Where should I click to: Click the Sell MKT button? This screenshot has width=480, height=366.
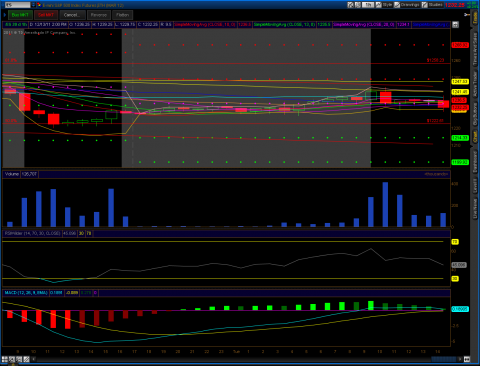tap(46, 15)
